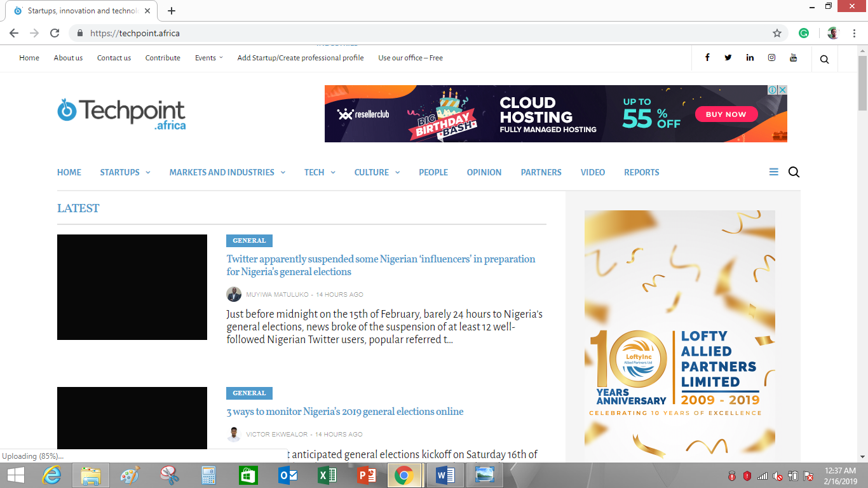Open the Contact us page
This screenshot has width=868, height=488.
(114, 58)
